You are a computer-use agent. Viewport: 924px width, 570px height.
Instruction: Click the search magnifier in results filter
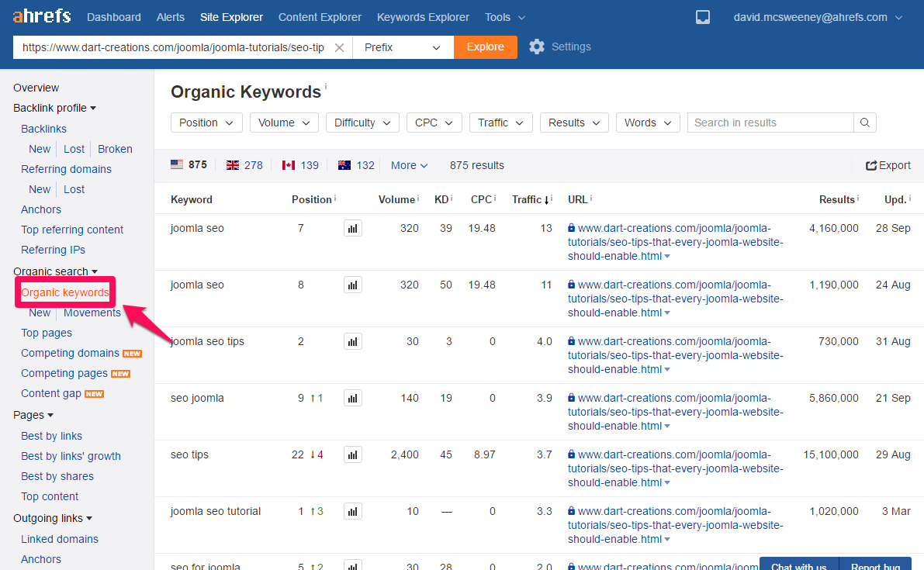(864, 123)
